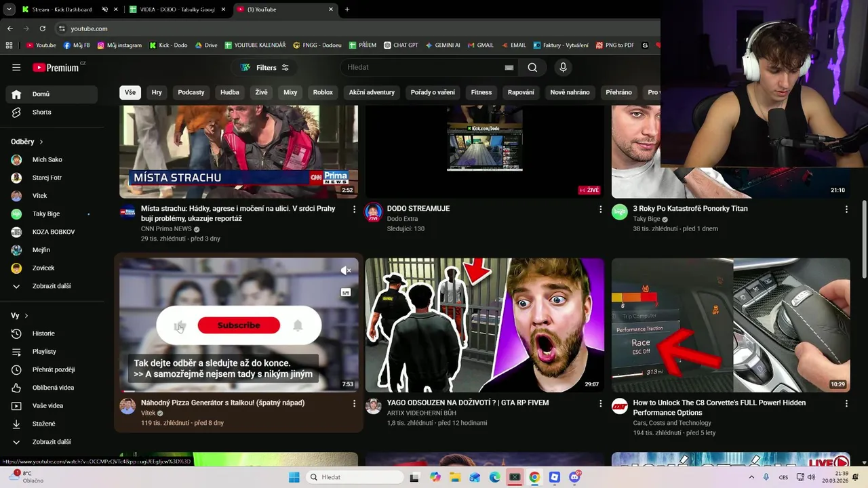Open Domů in the sidebar
The height and width of the screenshot is (488, 868).
[x=52, y=94]
